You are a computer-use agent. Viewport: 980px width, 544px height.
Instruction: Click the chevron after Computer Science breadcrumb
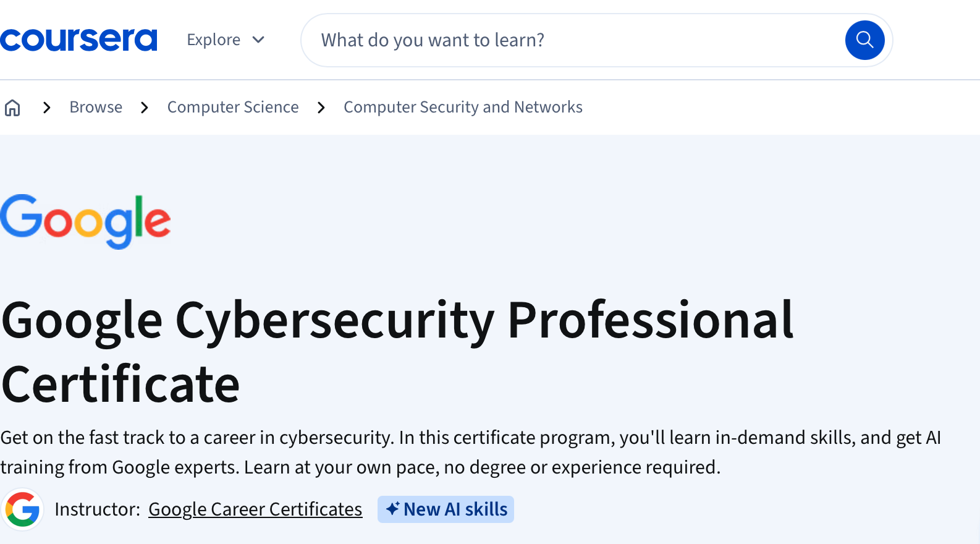click(321, 107)
